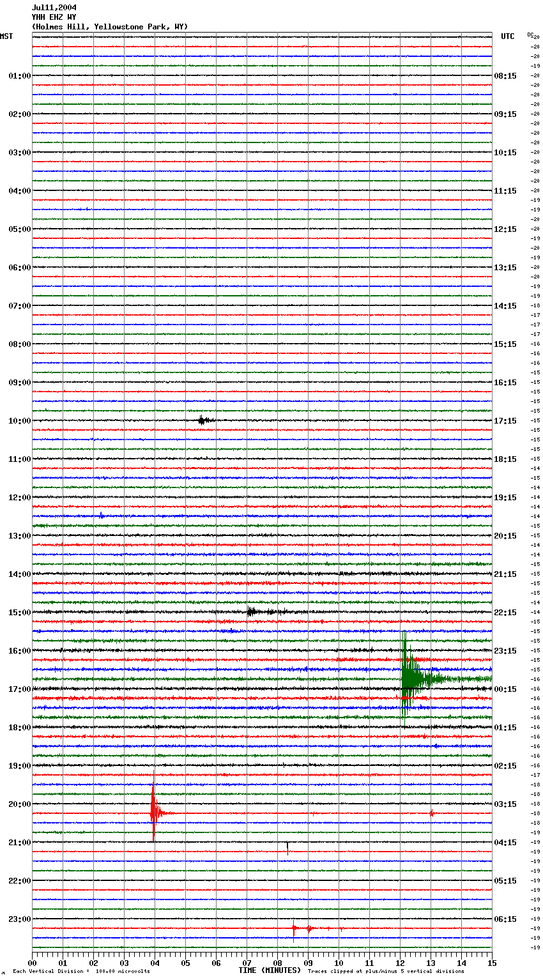Click the black event on 15:00 trace
The height and width of the screenshot is (980, 543).
coord(252,611)
